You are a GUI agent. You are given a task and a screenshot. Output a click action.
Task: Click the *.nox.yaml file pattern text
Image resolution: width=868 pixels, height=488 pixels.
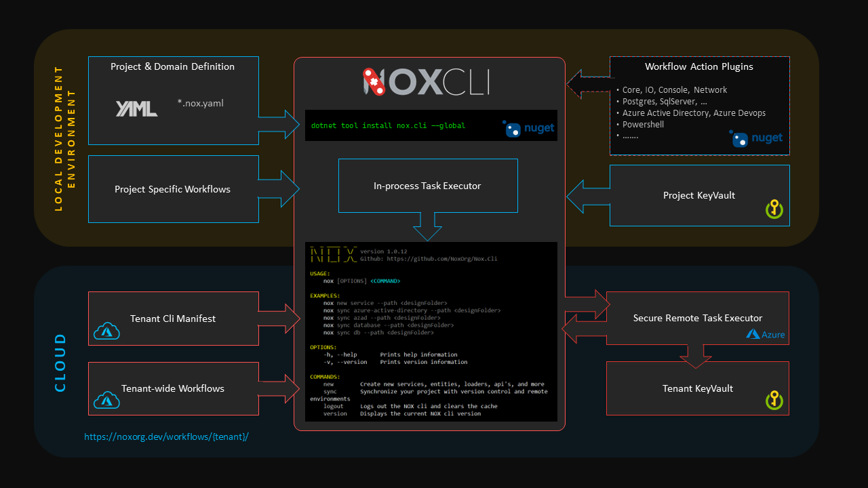coord(199,104)
